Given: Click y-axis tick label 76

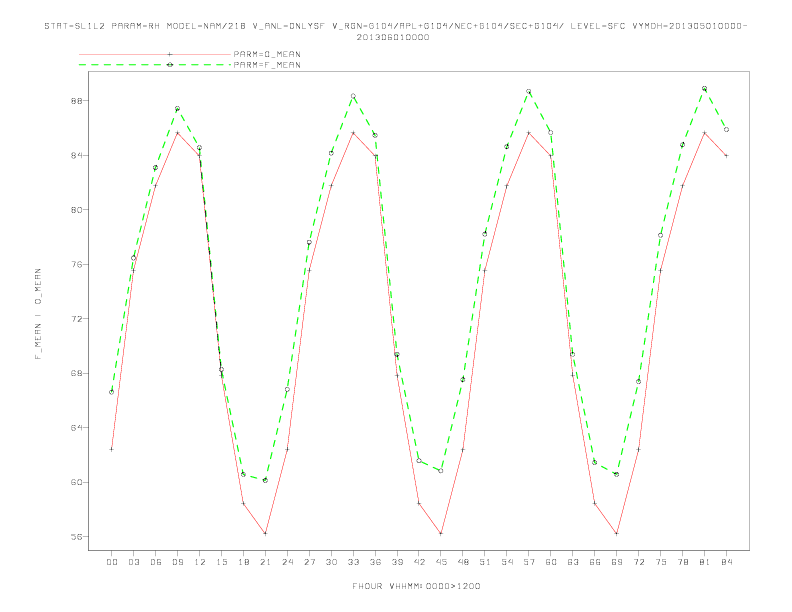Looking at the screenshot, I should [x=77, y=264].
